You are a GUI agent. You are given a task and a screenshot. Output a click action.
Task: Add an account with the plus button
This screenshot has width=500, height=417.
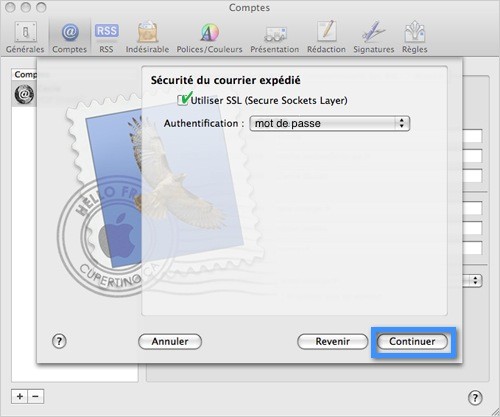click(20, 396)
